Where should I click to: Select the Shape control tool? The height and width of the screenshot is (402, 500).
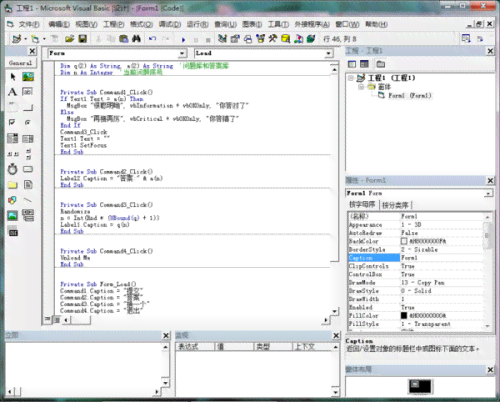(x=13, y=200)
